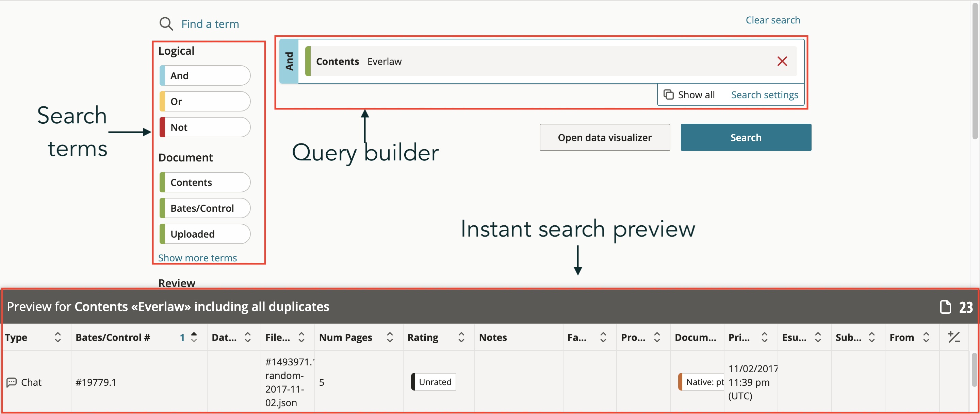Screen dimensions: 980x414
Task: Open Search settings options
Action: (x=764, y=94)
